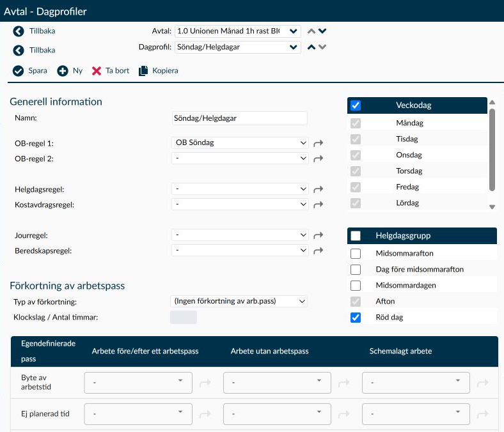Open the Typ av förkortning dropdown
504x432 pixels.
239,301
